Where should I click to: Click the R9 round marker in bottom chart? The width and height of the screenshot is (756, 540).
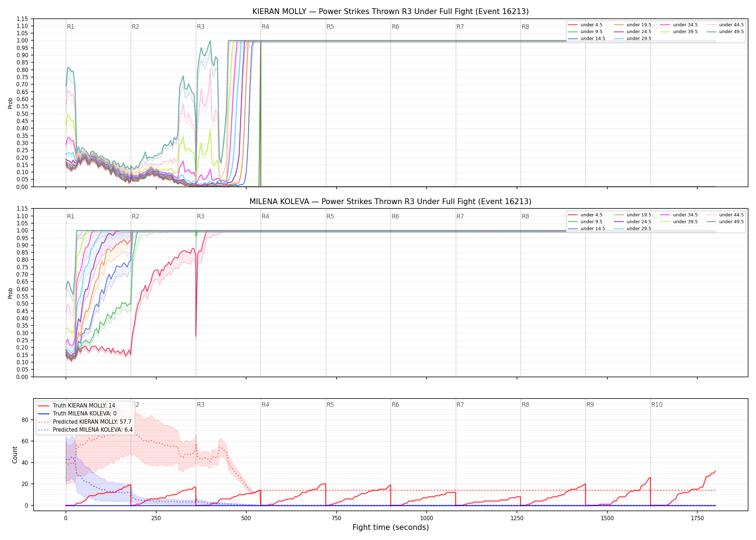[x=590, y=405]
